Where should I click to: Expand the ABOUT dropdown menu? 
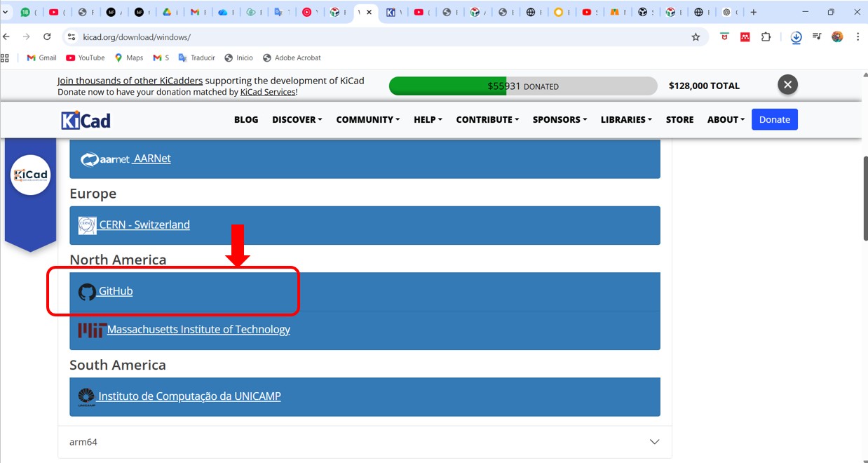tap(726, 120)
